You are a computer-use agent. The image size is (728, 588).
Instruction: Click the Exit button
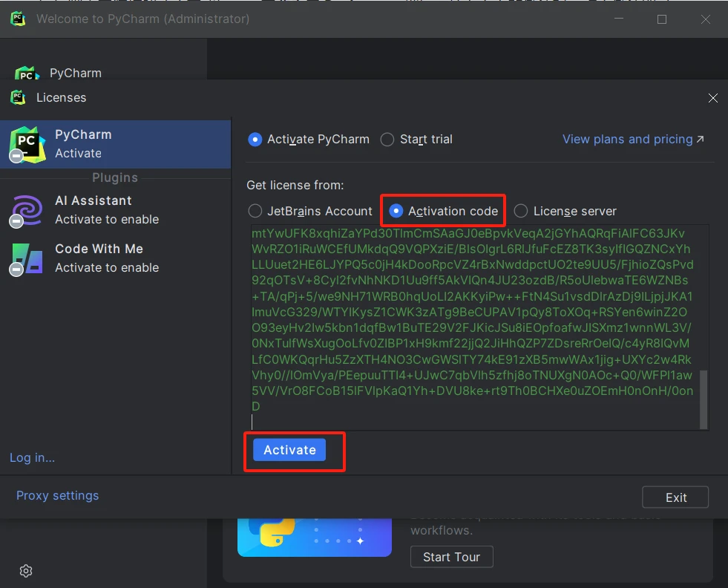point(675,497)
